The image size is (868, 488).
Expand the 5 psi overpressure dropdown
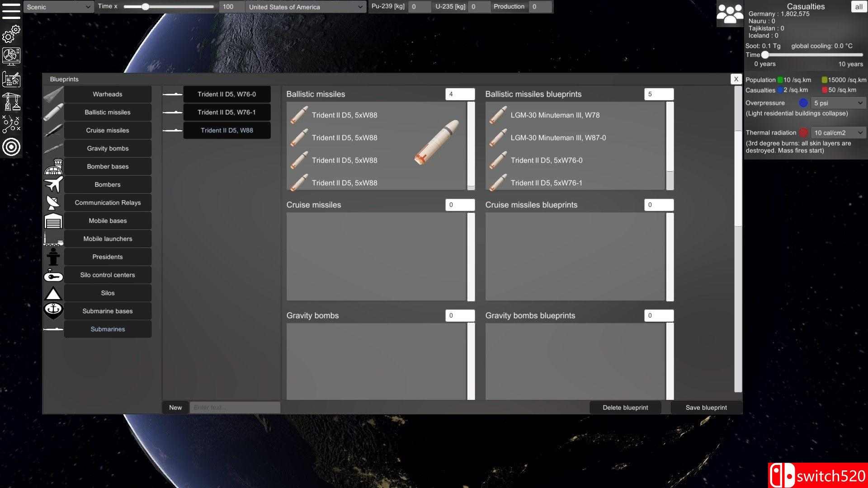point(839,103)
